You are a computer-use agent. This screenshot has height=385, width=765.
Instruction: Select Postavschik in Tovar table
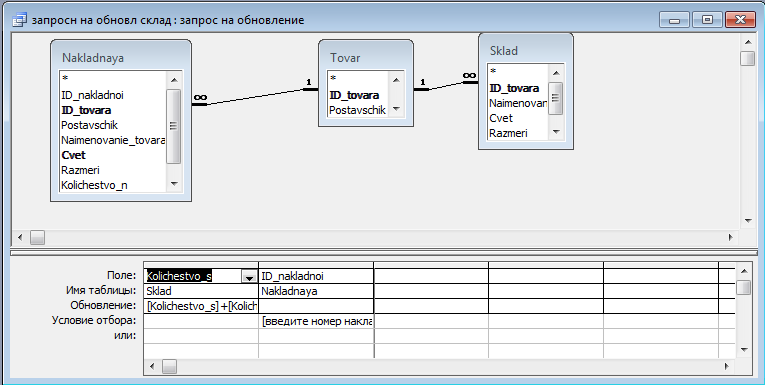(x=358, y=110)
